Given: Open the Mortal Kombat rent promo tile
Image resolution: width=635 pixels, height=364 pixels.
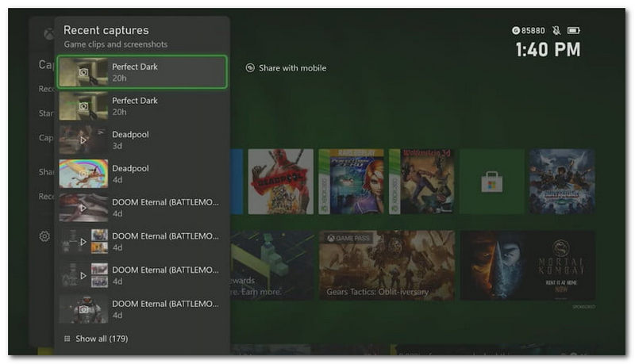Looking at the screenshot, I should [528, 266].
